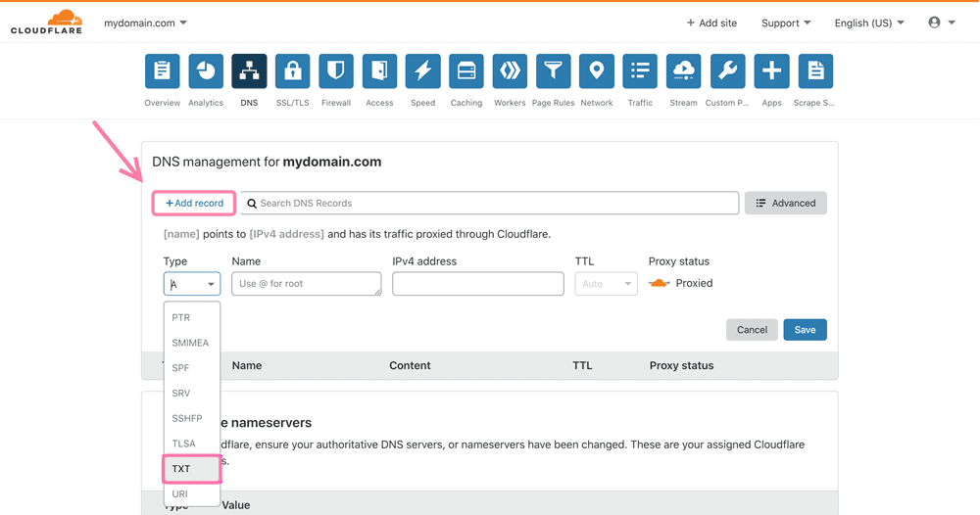This screenshot has width=980, height=515.
Task: Choose SMIMEA from the type list
Action: 192,343
